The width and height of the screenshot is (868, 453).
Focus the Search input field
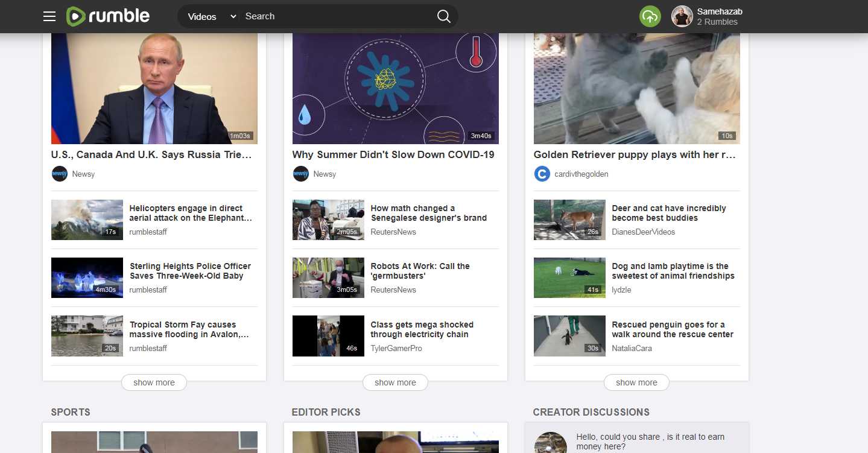(338, 16)
